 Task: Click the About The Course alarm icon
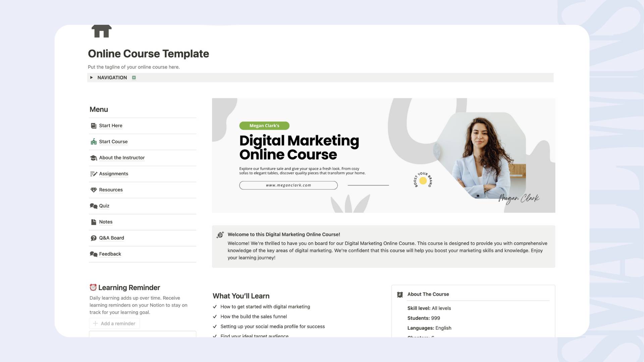pyautogui.click(x=400, y=295)
